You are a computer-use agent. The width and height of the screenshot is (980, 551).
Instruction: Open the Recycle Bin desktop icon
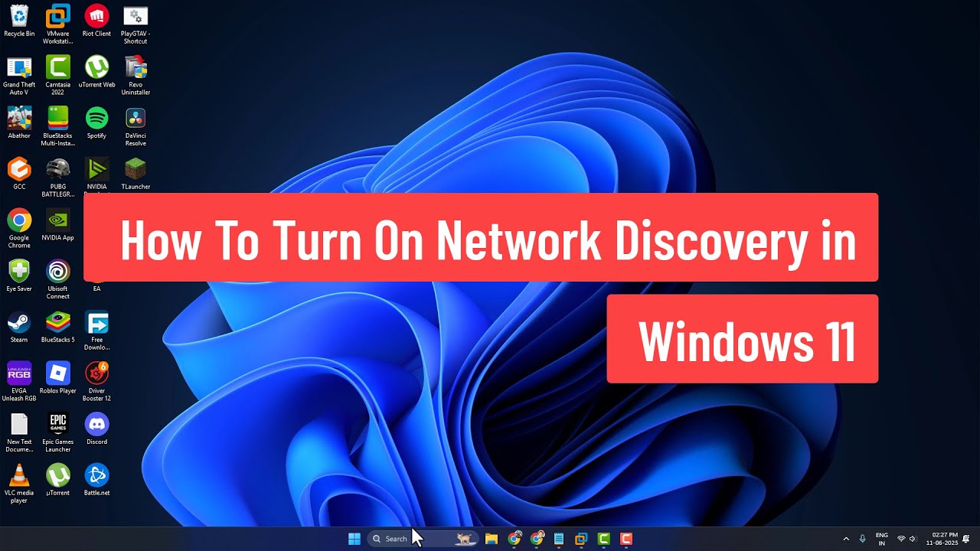click(19, 21)
